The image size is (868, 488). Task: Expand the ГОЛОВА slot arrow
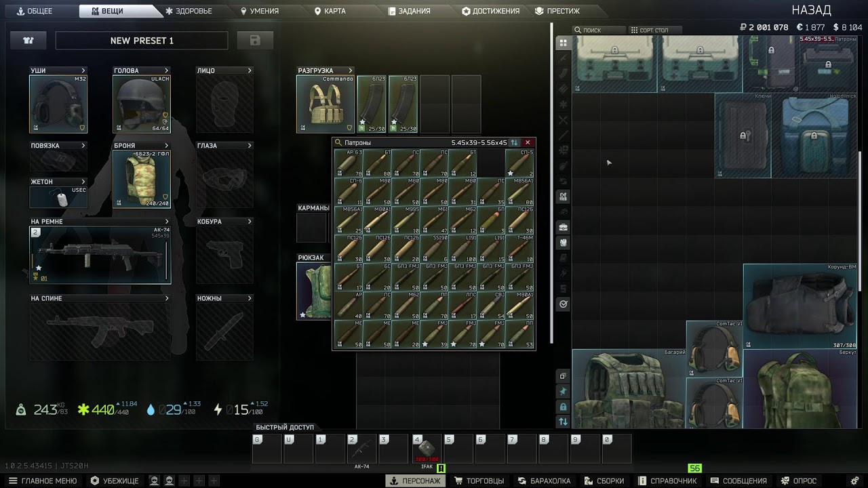(x=166, y=70)
